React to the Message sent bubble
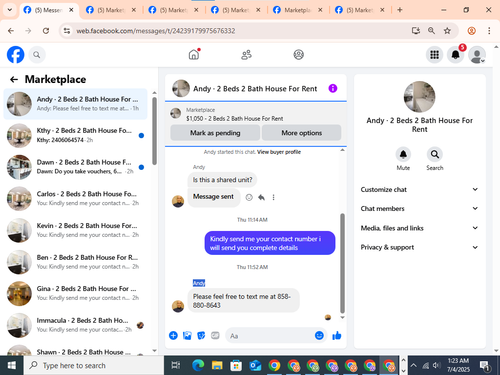500x375 pixels. (249, 197)
